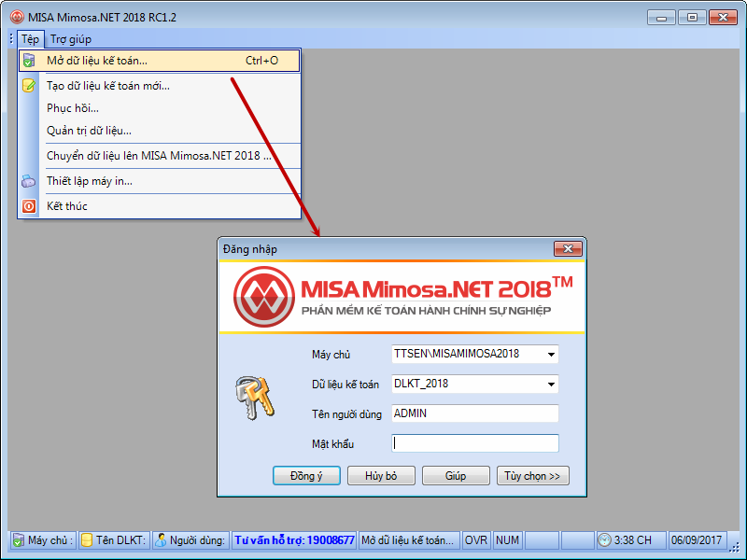
Task: Expand the Máy chủ server dropdown
Action: coord(551,355)
